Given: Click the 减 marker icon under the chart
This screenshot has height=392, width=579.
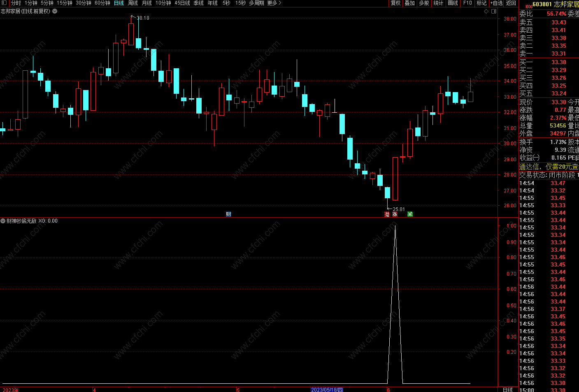Looking at the screenshot, I should (x=410, y=214).
